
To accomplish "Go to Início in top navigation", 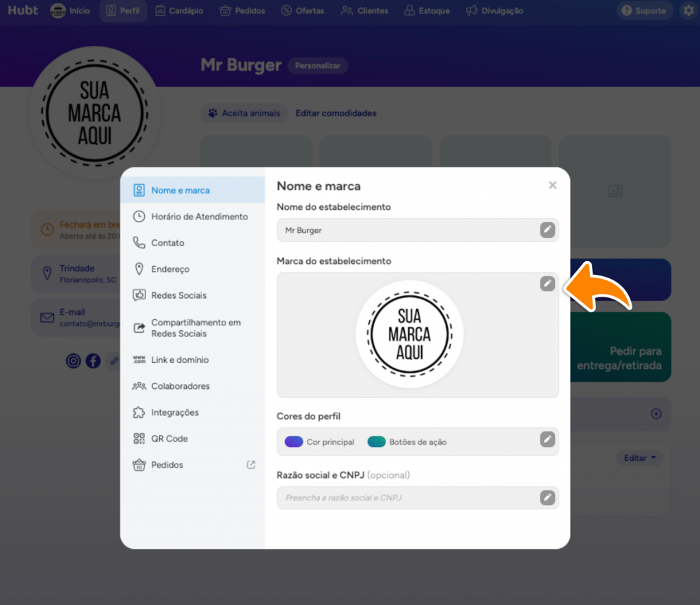I will click(x=70, y=11).
